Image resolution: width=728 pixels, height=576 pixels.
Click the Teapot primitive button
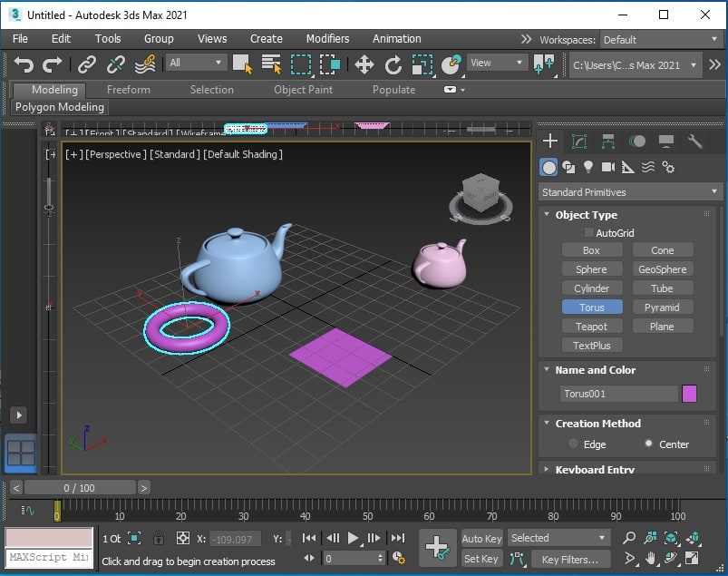click(x=592, y=327)
